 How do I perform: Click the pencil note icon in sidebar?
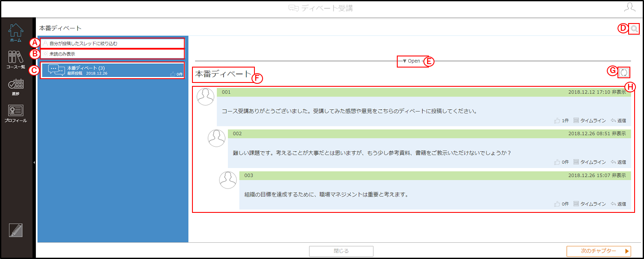click(16, 230)
